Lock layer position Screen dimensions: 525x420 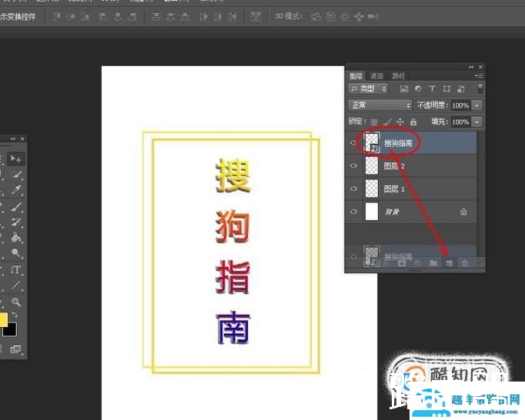[400, 122]
